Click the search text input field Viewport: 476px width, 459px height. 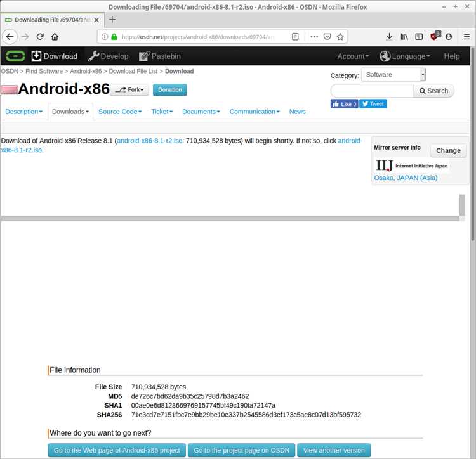372,91
